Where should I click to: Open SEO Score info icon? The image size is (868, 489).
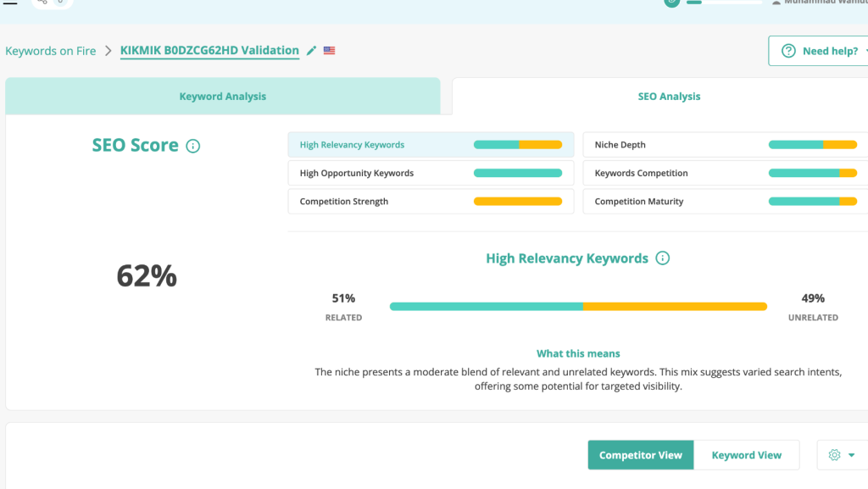click(192, 146)
